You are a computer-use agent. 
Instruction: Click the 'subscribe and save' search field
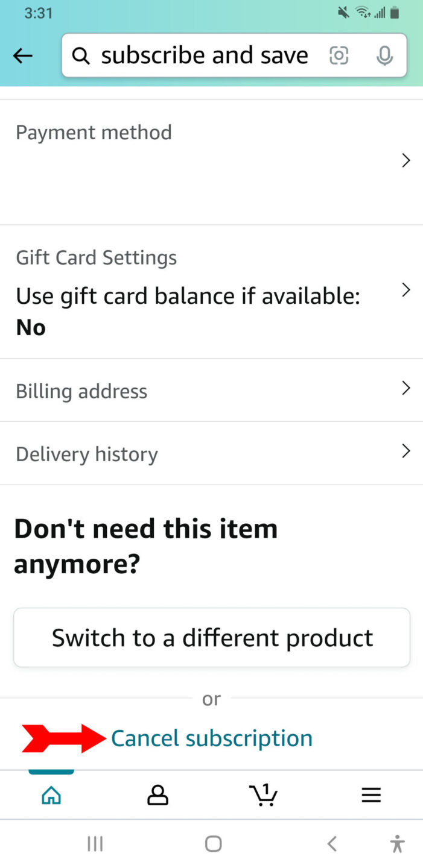point(205,56)
